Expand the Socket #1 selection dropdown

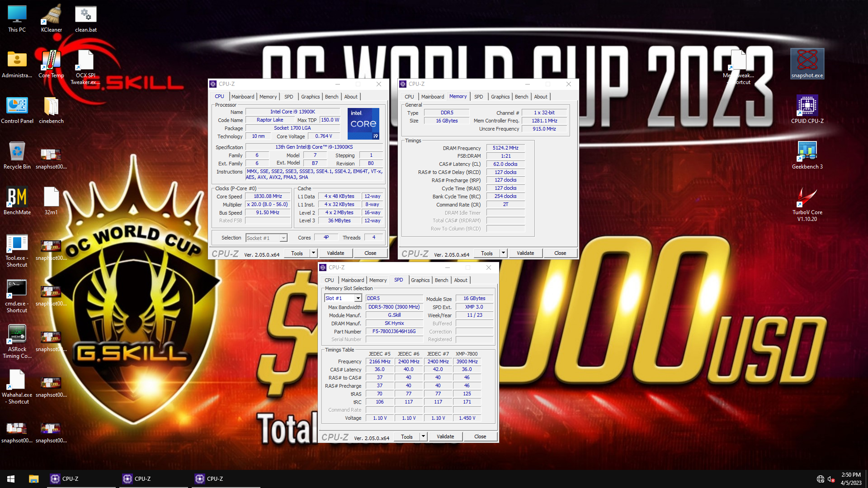pyautogui.click(x=283, y=238)
